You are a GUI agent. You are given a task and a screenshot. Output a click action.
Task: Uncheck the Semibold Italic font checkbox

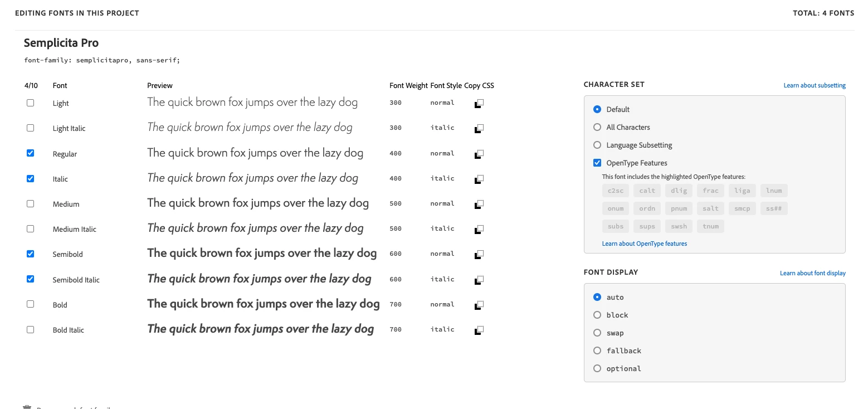(31, 279)
